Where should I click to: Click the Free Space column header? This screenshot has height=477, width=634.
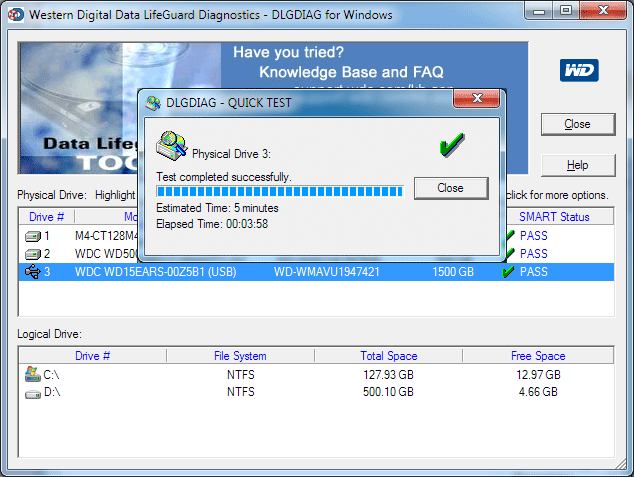(536, 356)
